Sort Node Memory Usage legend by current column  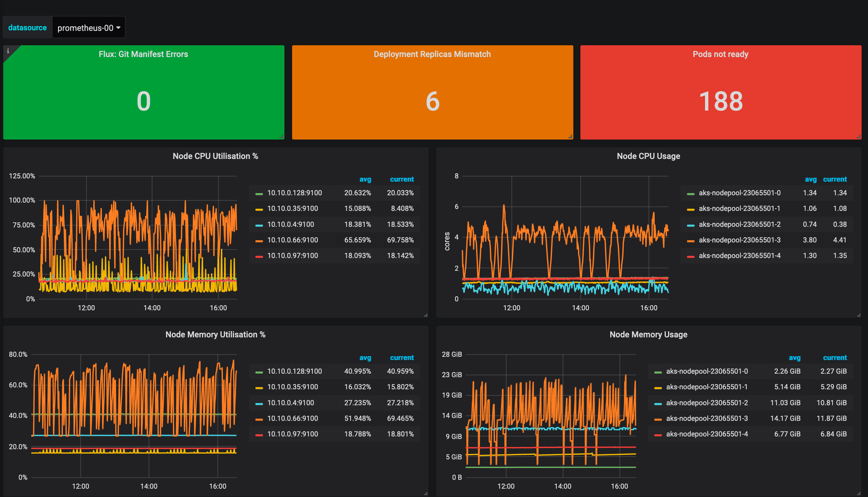tap(835, 358)
